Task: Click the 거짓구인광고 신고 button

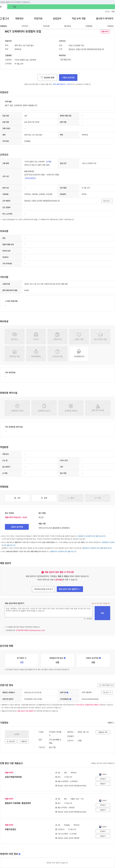Action: 106,685
